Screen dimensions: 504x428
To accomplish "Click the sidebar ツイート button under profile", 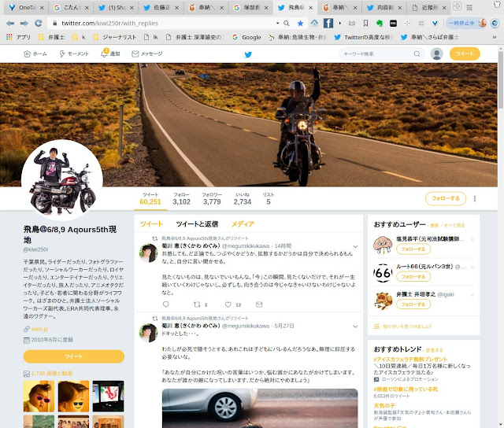I will pyautogui.click(x=73, y=356).
